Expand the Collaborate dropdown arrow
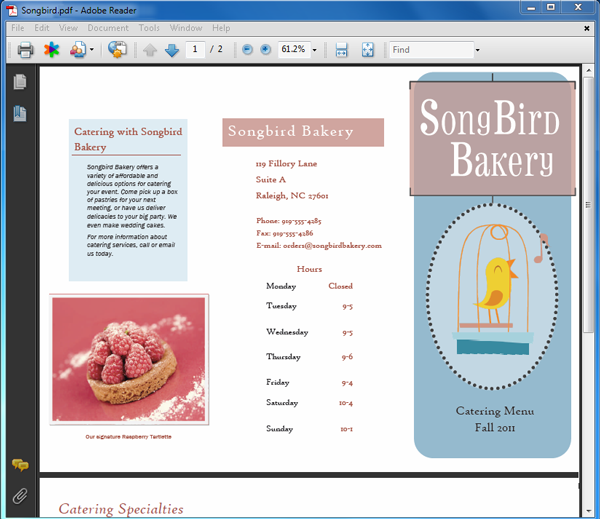 92,50
